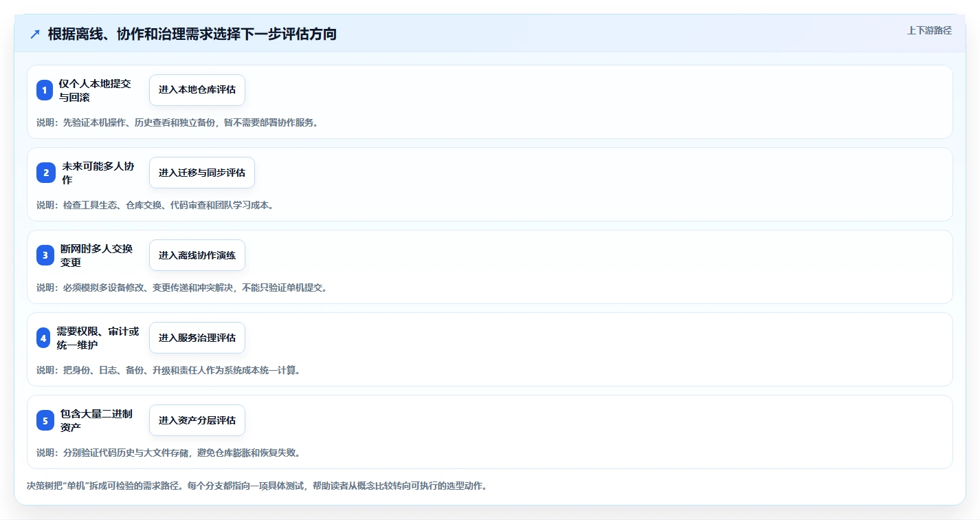Select text 需要权限、审计或统一维护
Image resolution: width=980 pixels, height=520 pixels.
(x=98, y=338)
